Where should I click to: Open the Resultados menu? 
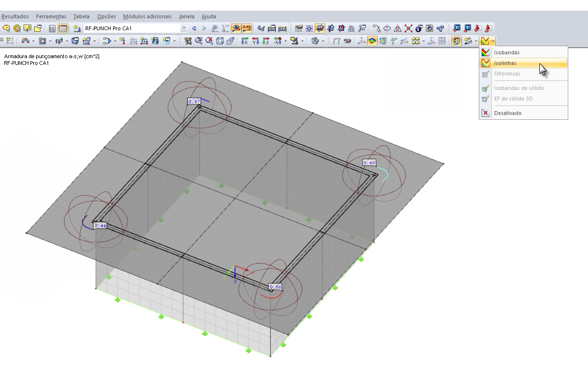[x=15, y=16]
